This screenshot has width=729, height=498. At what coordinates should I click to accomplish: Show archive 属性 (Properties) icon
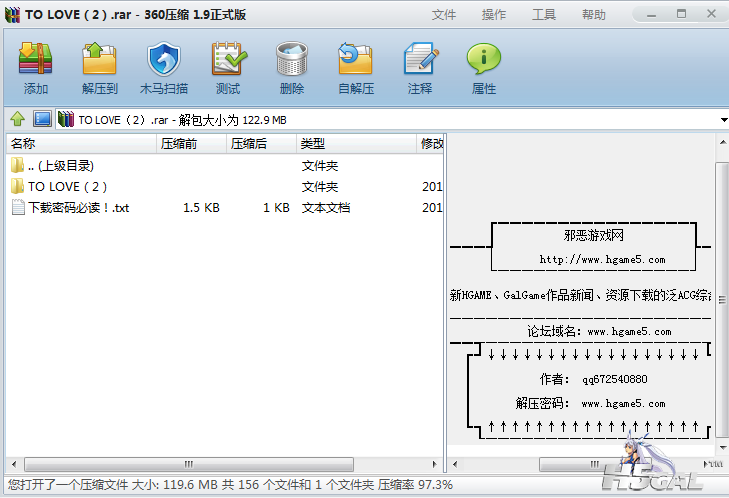coord(484,59)
